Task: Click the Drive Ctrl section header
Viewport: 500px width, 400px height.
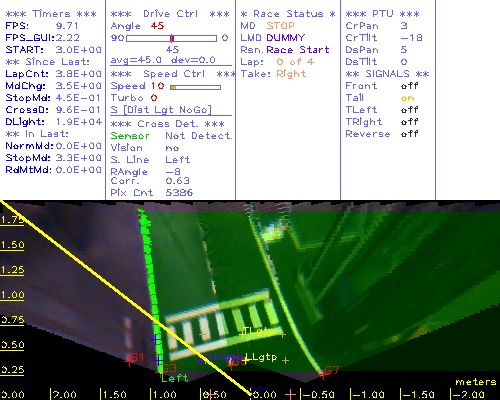Action: [x=170, y=14]
